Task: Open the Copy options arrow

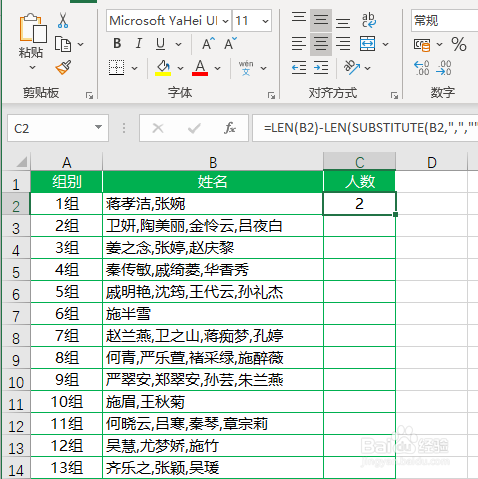Action: pyautogui.click(x=80, y=44)
